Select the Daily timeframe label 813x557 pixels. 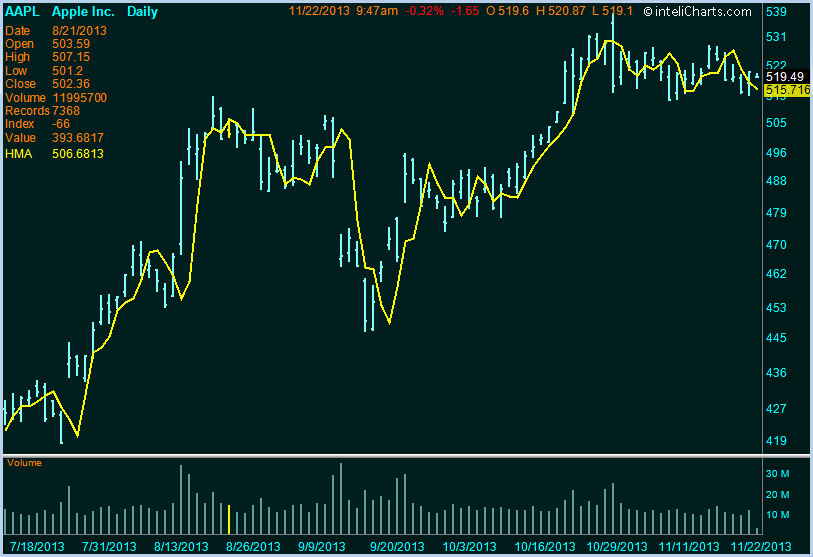142,11
